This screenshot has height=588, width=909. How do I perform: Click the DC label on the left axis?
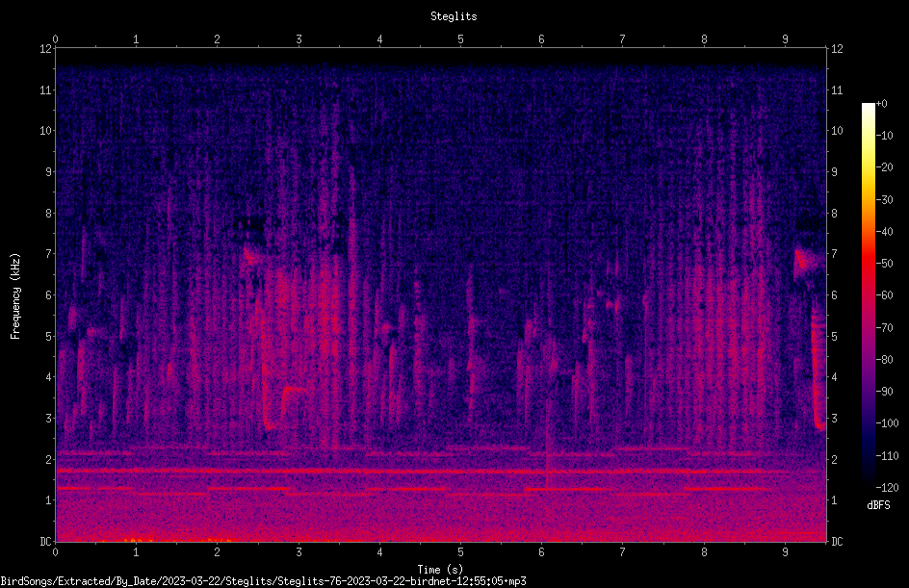point(45,542)
